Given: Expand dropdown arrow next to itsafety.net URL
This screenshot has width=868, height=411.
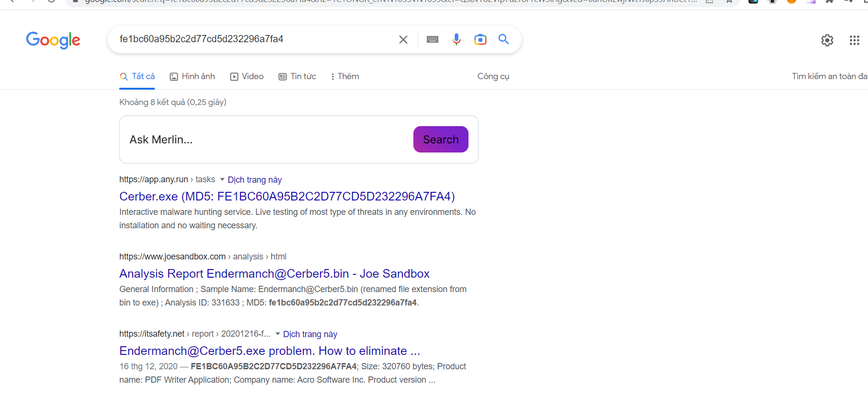Looking at the screenshot, I should pyautogui.click(x=278, y=334).
